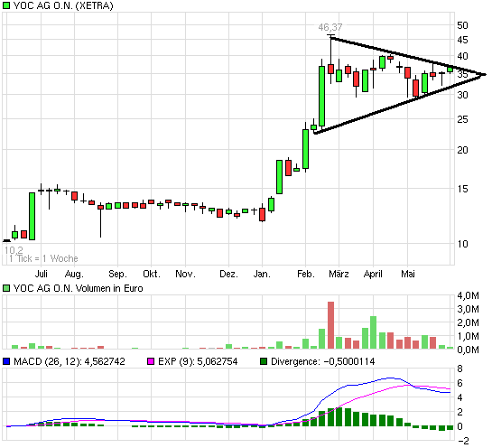Viewport: 492px width, 448px height.
Task: Click the 'Divergence: -0,5000114' label
Action: 323,361
